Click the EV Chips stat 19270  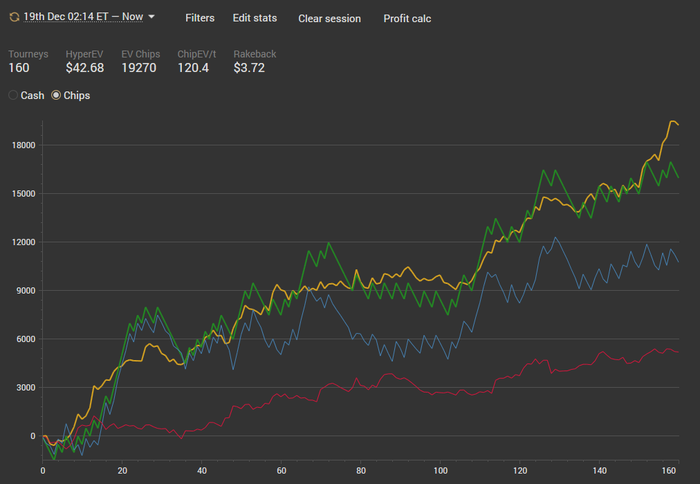click(139, 68)
